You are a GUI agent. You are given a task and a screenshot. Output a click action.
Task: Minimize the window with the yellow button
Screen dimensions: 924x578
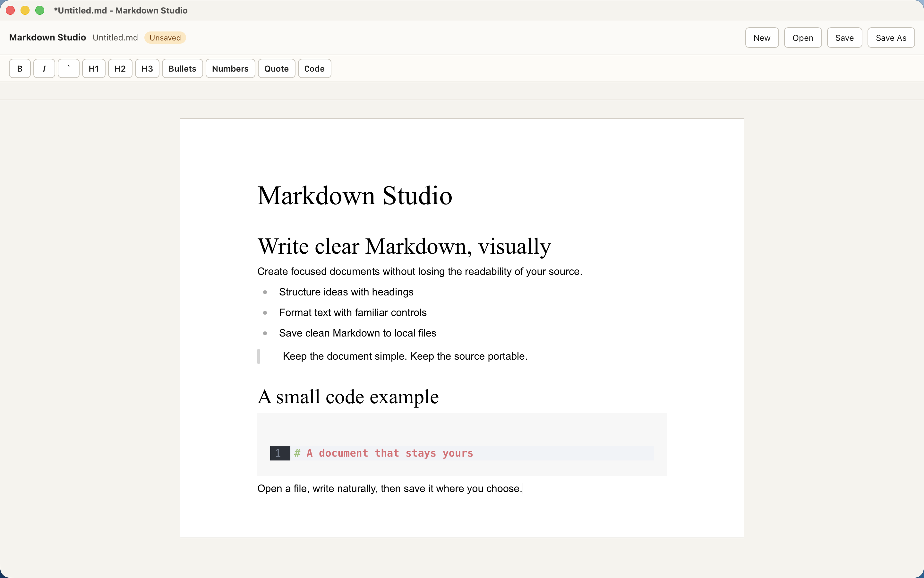click(25, 10)
